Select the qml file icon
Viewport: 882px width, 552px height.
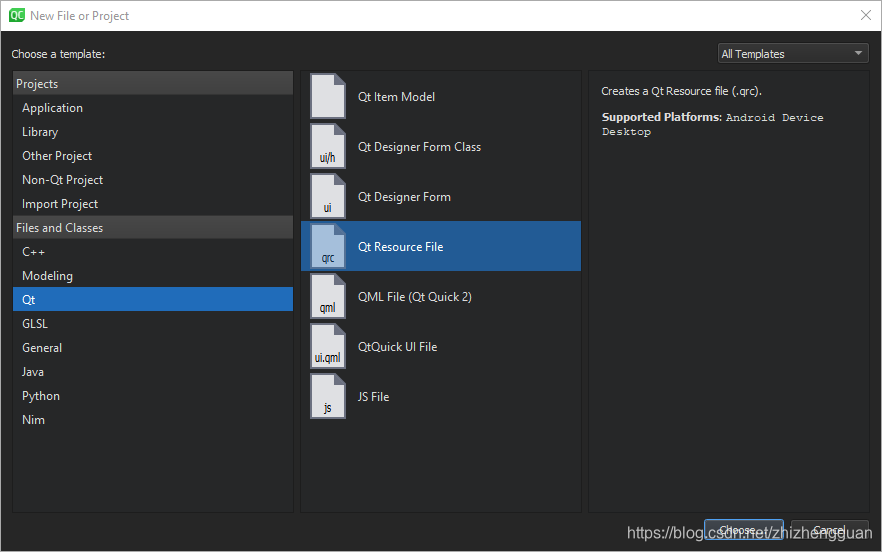pyautogui.click(x=328, y=297)
